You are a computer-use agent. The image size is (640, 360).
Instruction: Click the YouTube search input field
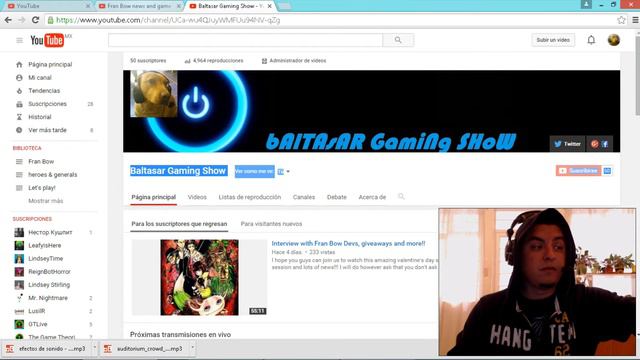click(x=245, y=40)
